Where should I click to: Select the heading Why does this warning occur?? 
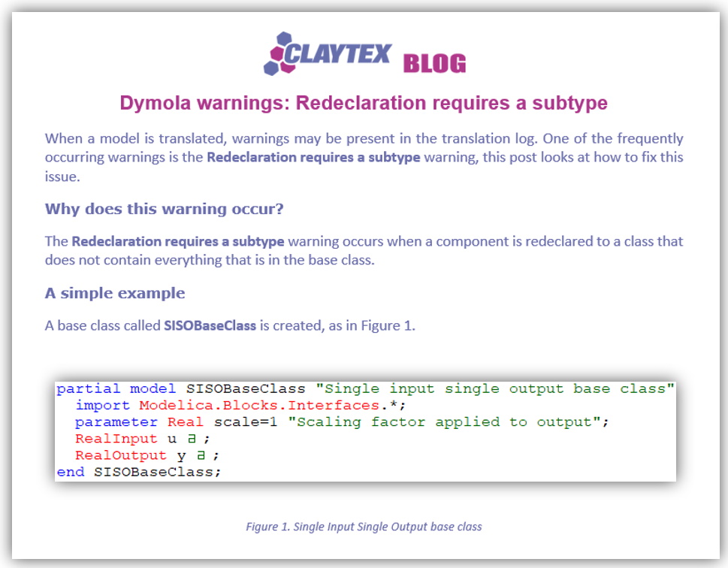[x=165, y=209]
